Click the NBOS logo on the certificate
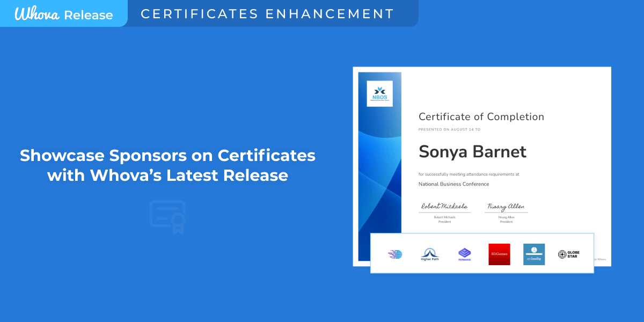Viewport: 644px width, 322px height. tap(379, 93)
